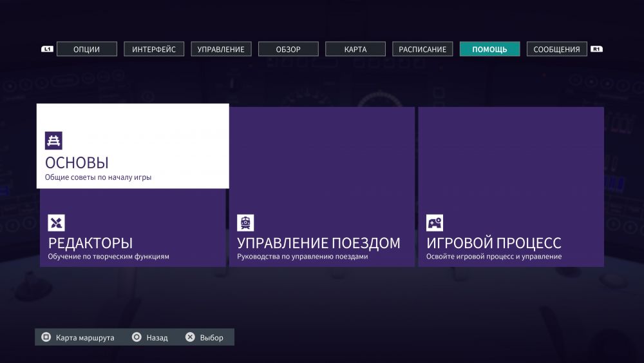Click the train icon above Управление поездом
The width and height of the screenshot is (644, 363).
245,223
